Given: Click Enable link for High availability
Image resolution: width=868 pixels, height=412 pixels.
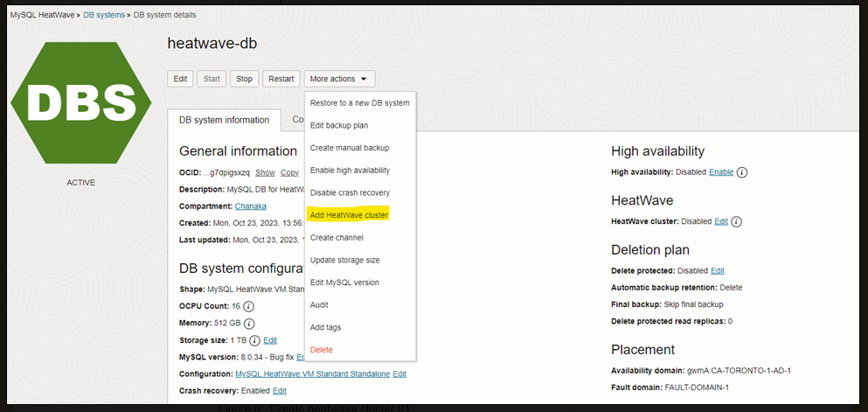Looking at the screenshot, I should 721,172.
